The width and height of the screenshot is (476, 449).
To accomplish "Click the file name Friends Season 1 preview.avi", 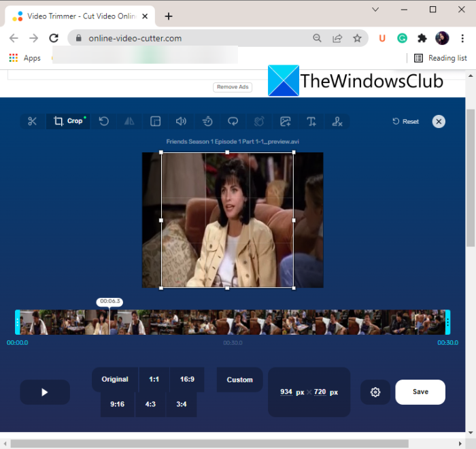I will click(233, 142).
